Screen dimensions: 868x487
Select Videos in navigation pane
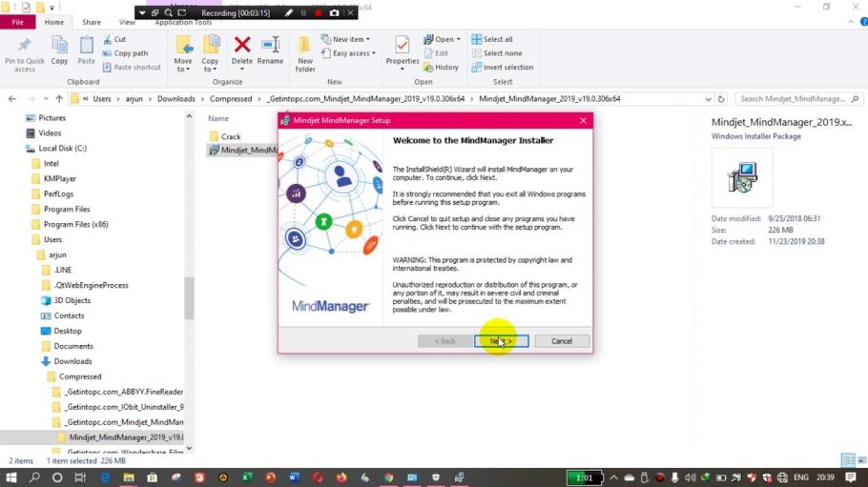coord(43,132)
